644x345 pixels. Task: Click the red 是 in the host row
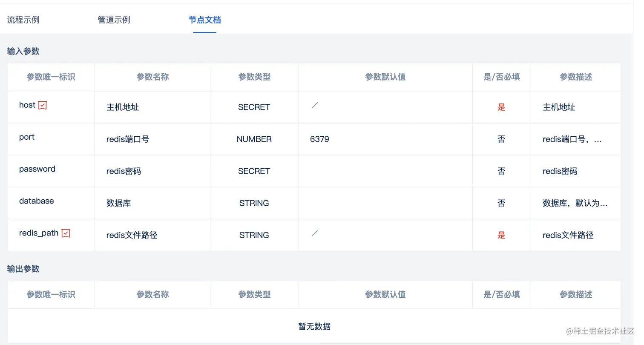[x=501, y=107]
